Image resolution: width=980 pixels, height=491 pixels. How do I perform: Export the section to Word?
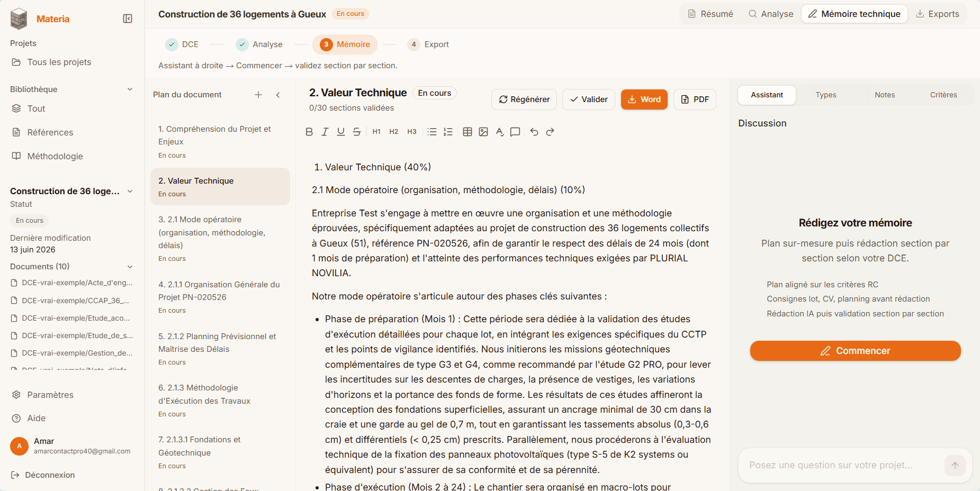pos(644,99)
